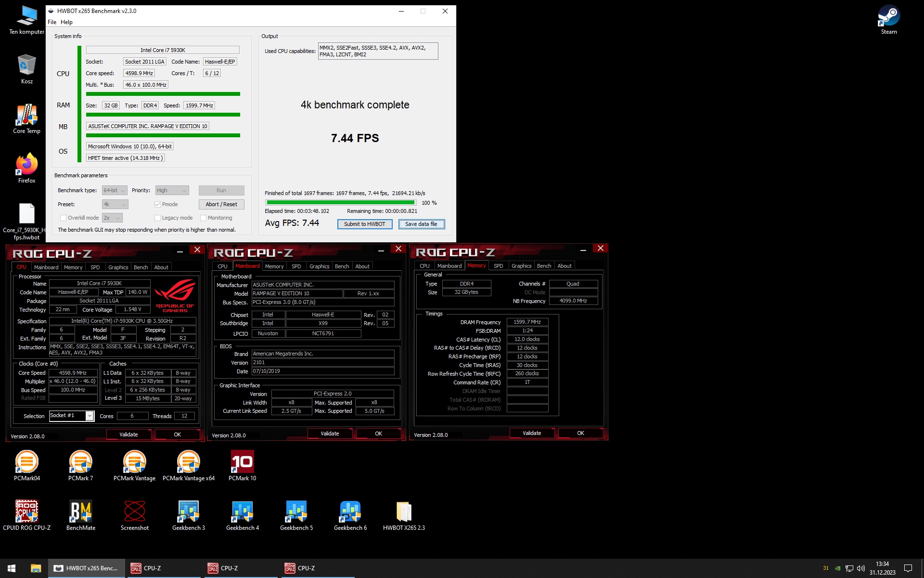Screen dimensions: 924x578
Task: Open the Priority High dropdown
Action: (x=172, y=190)
